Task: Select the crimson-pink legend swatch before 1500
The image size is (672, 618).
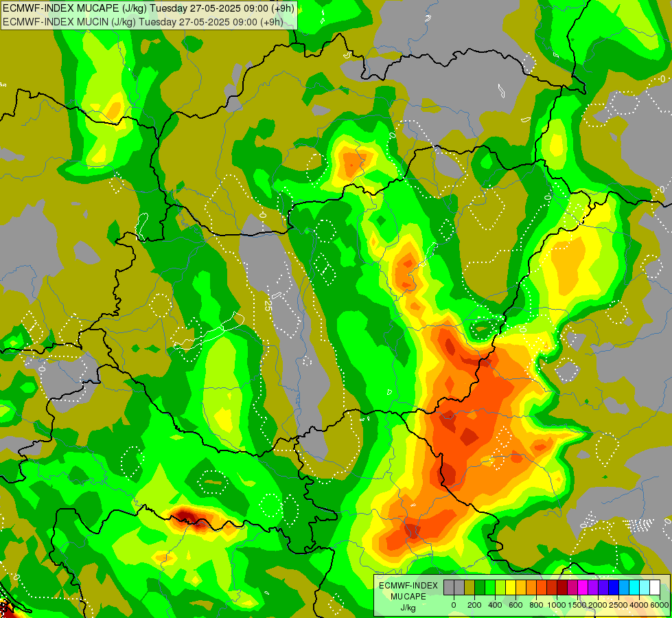Action: (x=573, y=587)
